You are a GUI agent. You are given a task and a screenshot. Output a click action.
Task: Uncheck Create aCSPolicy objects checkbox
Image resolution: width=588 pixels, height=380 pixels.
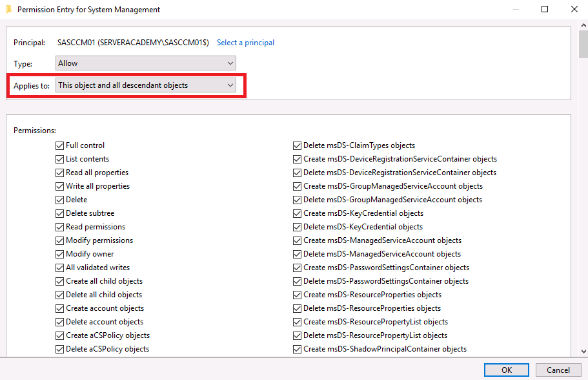click(x=59, y=335)
